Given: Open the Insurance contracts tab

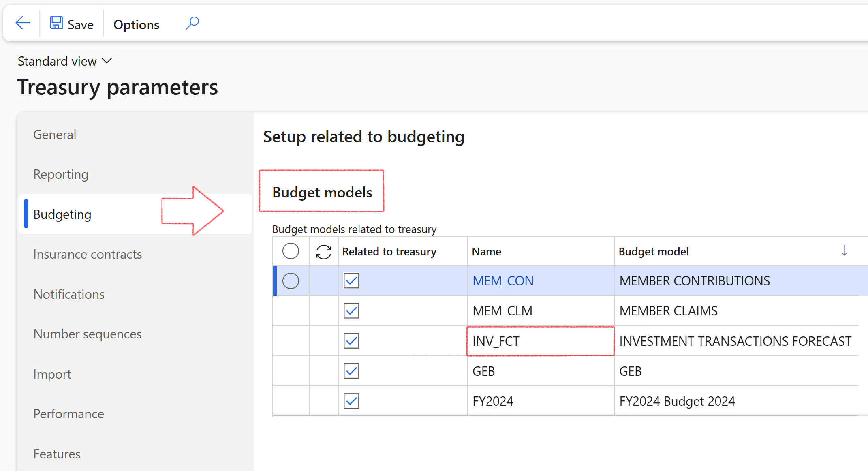Looking at the screenshot, I should tap(88, 254).
